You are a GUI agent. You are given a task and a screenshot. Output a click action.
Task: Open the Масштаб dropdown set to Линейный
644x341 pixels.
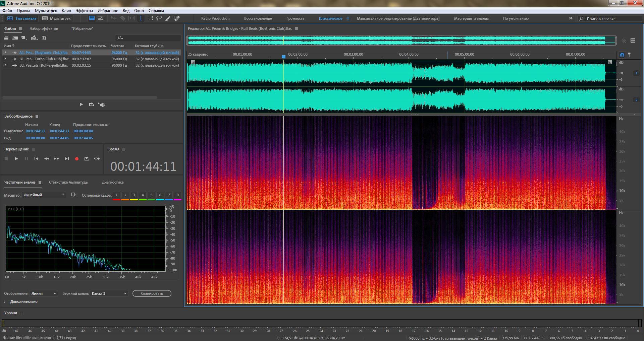click(44, 195)
